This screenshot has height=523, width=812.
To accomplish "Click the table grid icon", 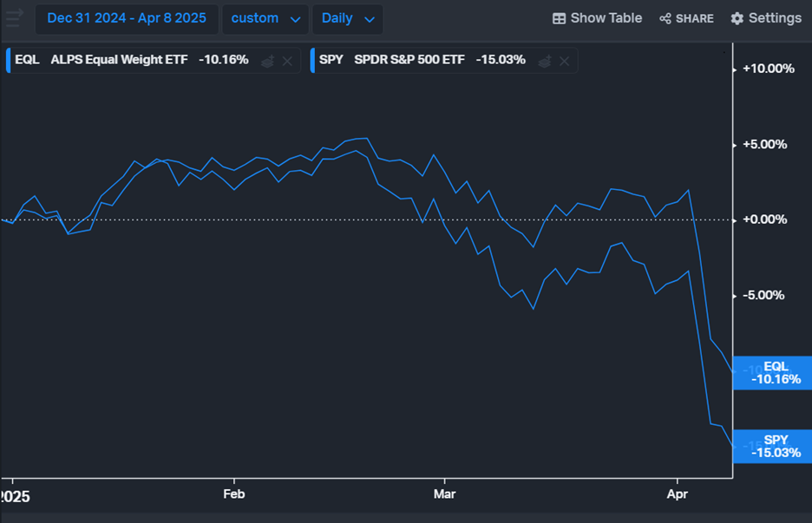I will [x=559, y=18].
